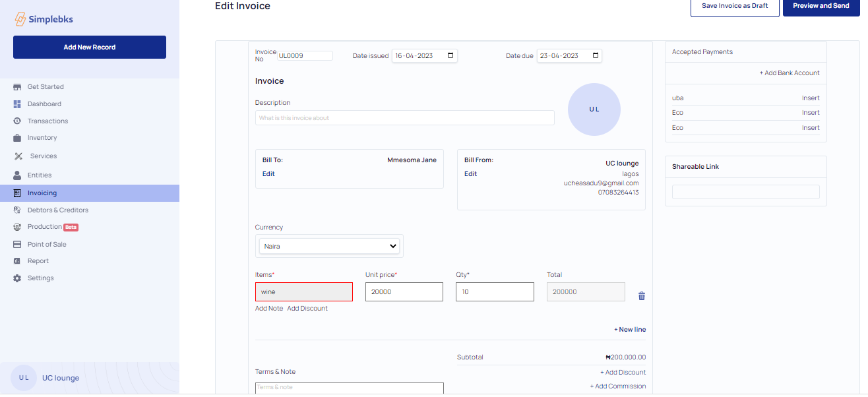This screenshot has width=868, height=397.
Task: Click the Date issued field
Action: click(x=425, y=56)
